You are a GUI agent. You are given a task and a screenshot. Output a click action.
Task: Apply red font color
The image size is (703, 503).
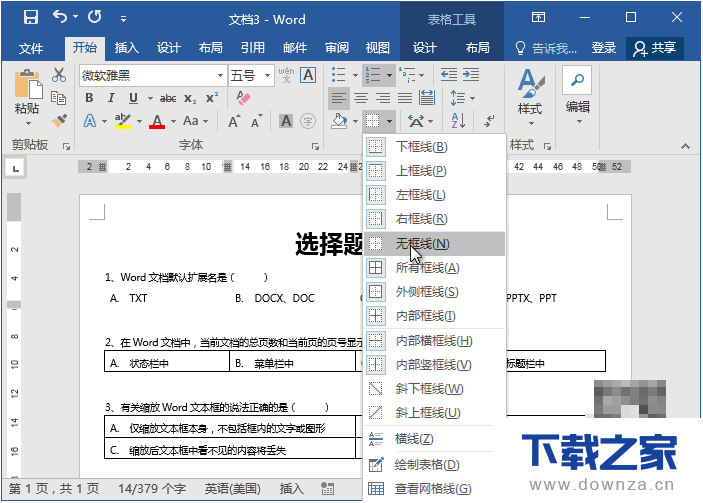click(157, 121)
